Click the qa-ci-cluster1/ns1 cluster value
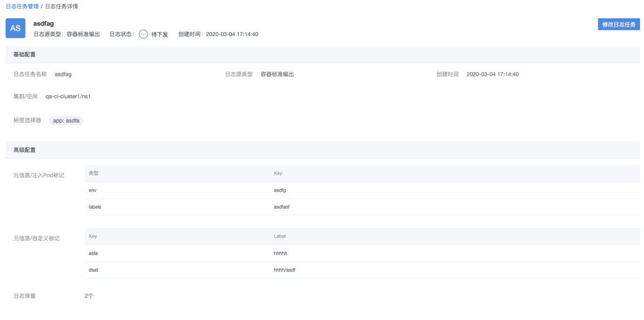 point(68,97)
